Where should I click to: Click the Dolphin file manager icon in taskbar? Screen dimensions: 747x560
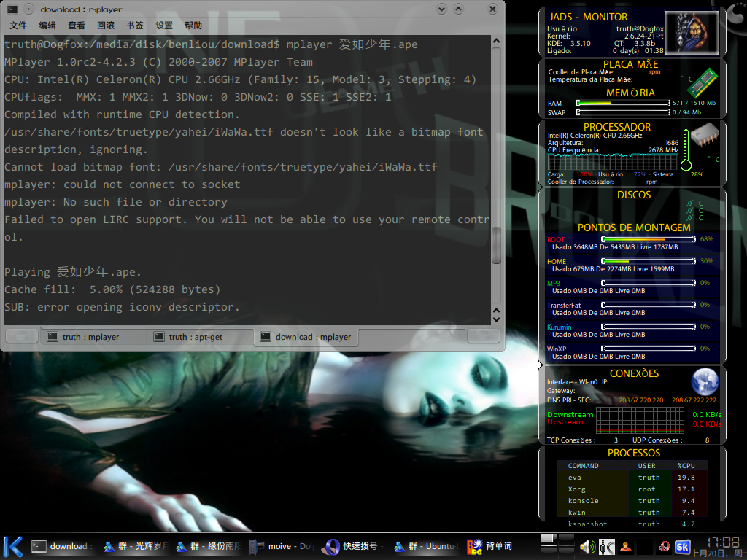coord(256,547)
